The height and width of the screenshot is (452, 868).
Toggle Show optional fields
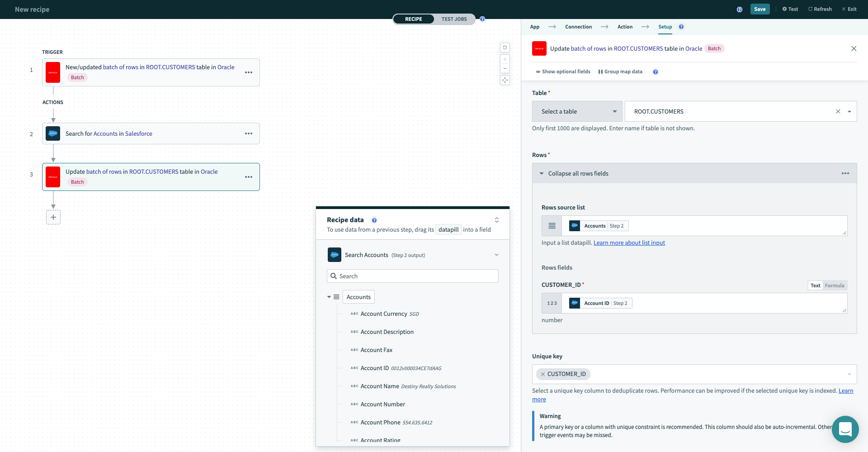coord(563,71)
